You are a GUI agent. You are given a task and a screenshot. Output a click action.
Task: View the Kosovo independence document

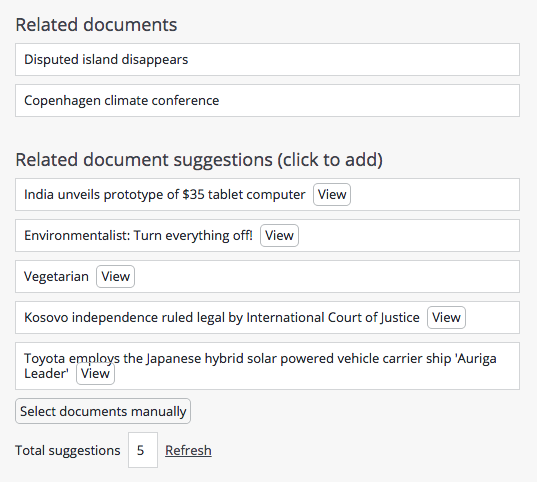(x=446, y=318)
